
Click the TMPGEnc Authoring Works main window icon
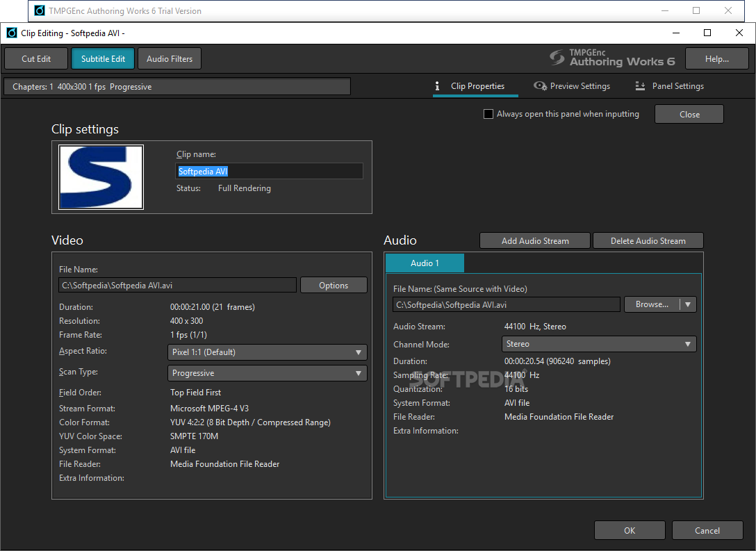coord(40,10)
